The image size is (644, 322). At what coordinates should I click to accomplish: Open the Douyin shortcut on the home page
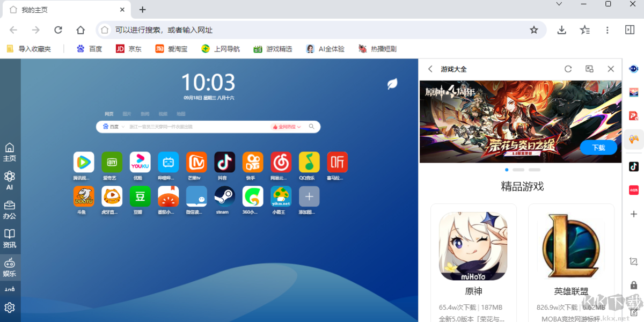224,162
